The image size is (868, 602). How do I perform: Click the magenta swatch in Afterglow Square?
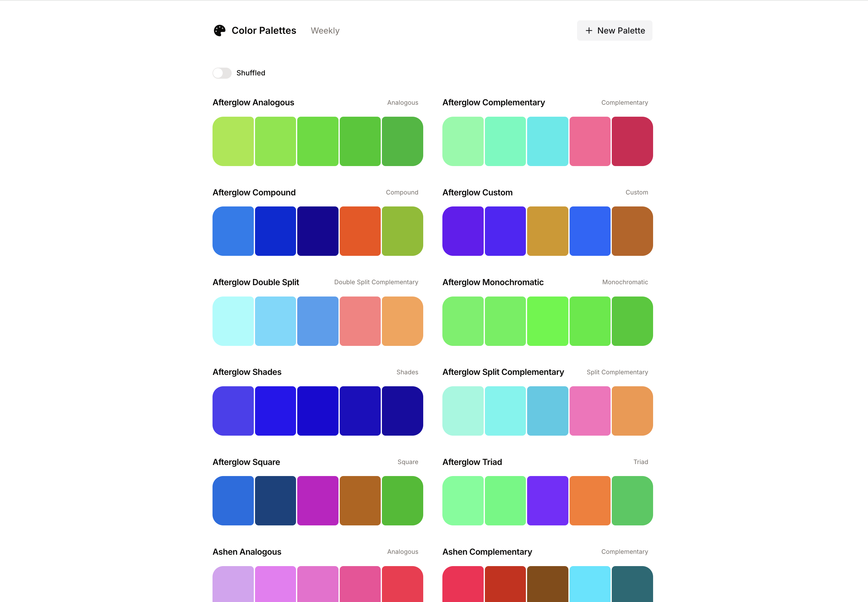pos(318,501)
